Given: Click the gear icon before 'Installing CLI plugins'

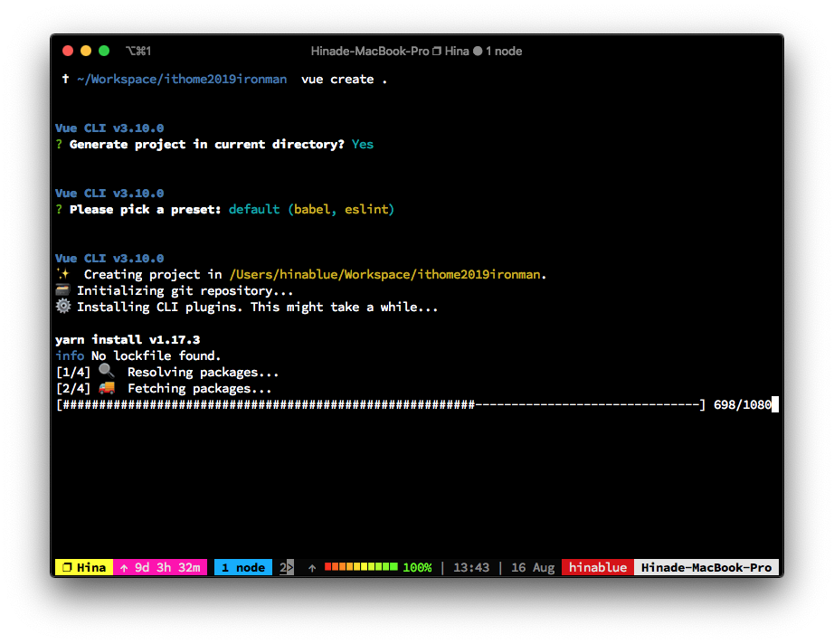Looking at the screenshot, I should coord(63,307).
